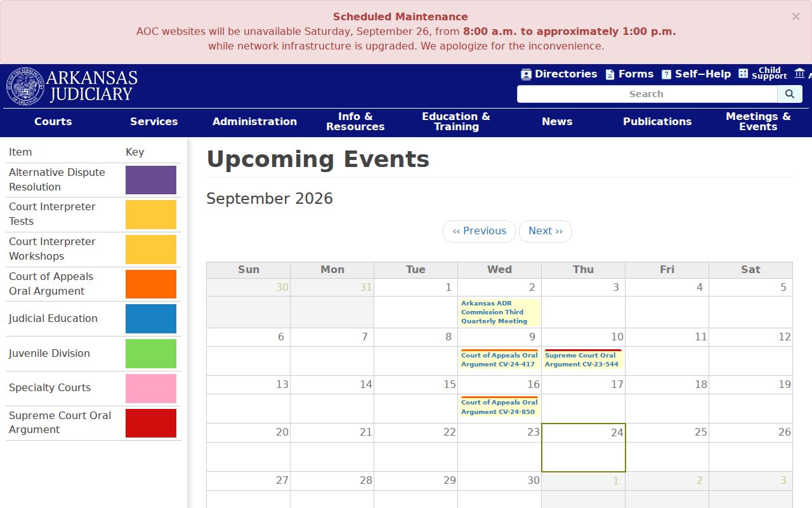Click the purple Alternative Dispute Resolution swatch
Screen dimensions: 812x508
click(151, 180)
